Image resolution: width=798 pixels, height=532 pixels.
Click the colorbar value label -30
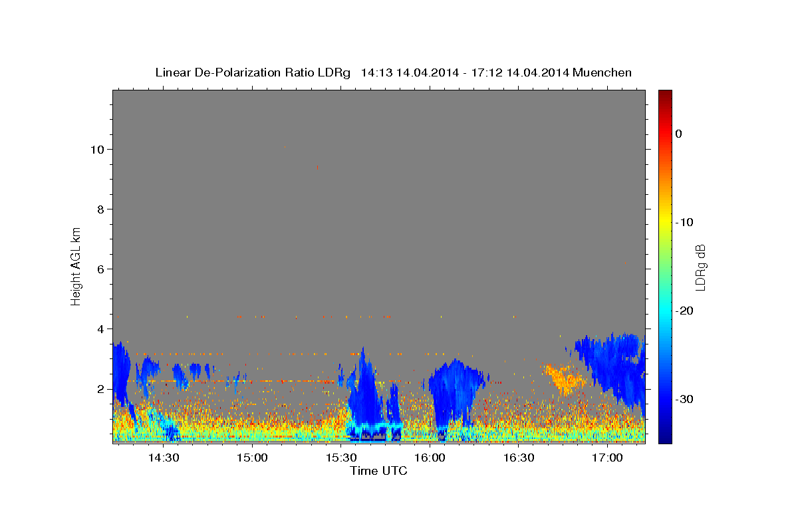pos(684,399)
